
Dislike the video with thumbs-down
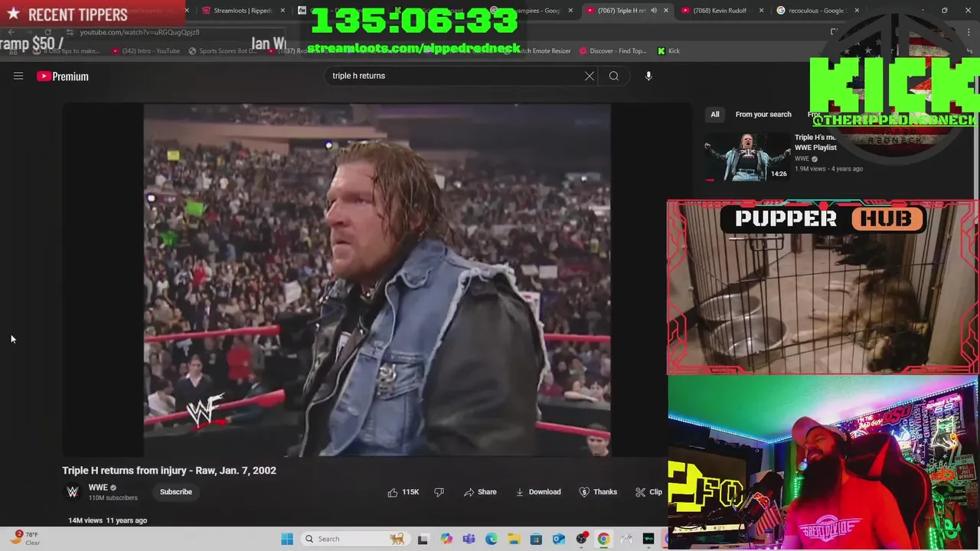(439, 492)
